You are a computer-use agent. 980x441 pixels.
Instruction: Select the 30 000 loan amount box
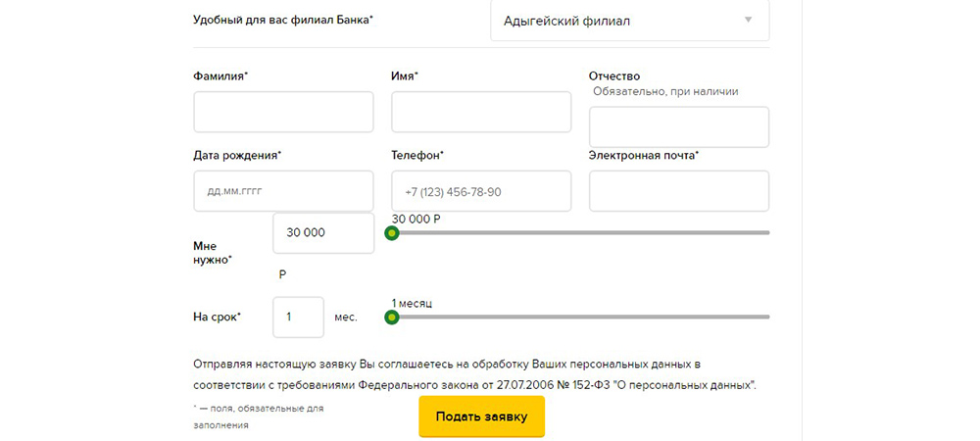coord(322,233)
